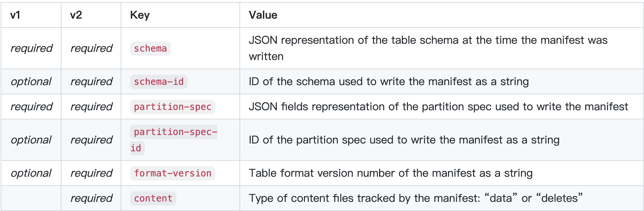Select the "JSON fields representation" description text
Viewport: 644px width, 211px height.
point(438,107)
